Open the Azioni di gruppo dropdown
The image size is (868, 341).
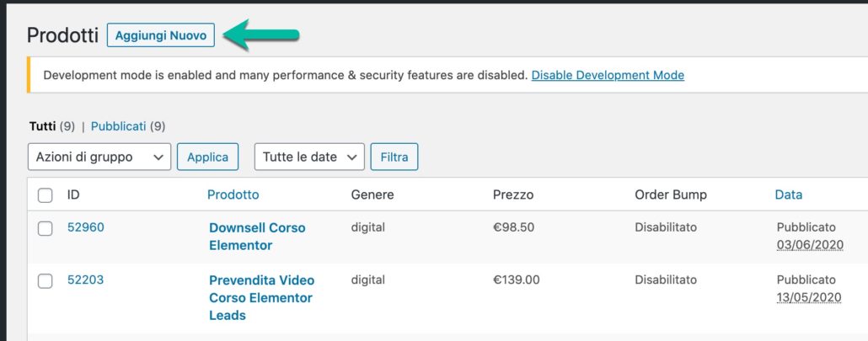99,157
